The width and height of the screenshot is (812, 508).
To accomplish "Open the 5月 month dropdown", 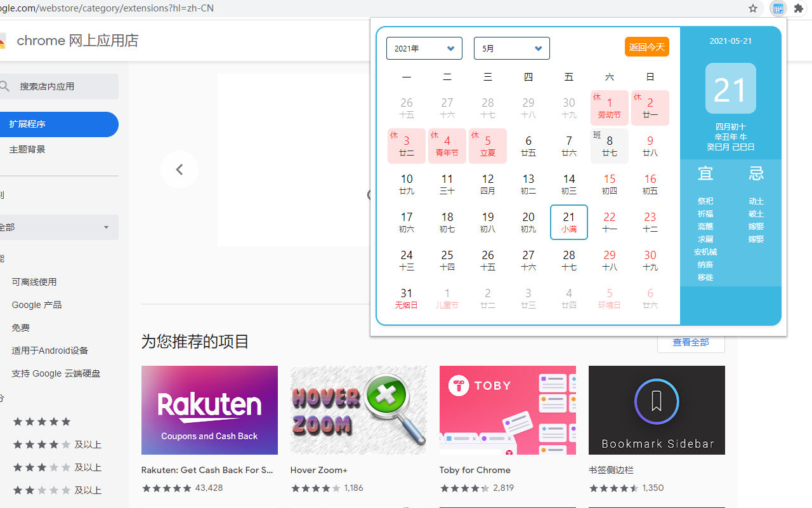I will pos(511,49).
